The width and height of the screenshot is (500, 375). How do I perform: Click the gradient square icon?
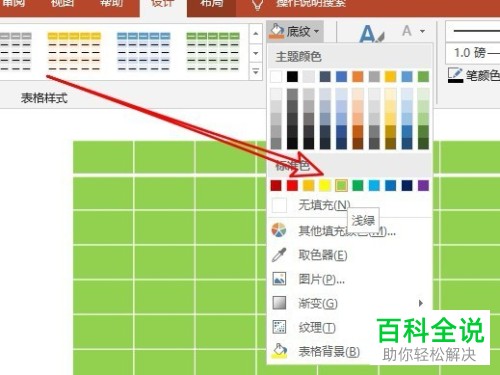click(279, 303)
